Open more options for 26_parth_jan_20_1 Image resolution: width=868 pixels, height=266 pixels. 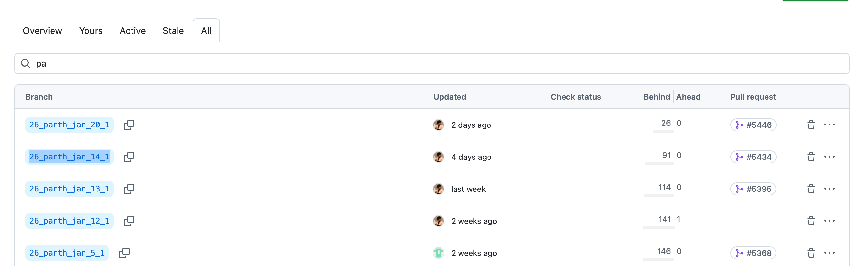tap(829, 125)
